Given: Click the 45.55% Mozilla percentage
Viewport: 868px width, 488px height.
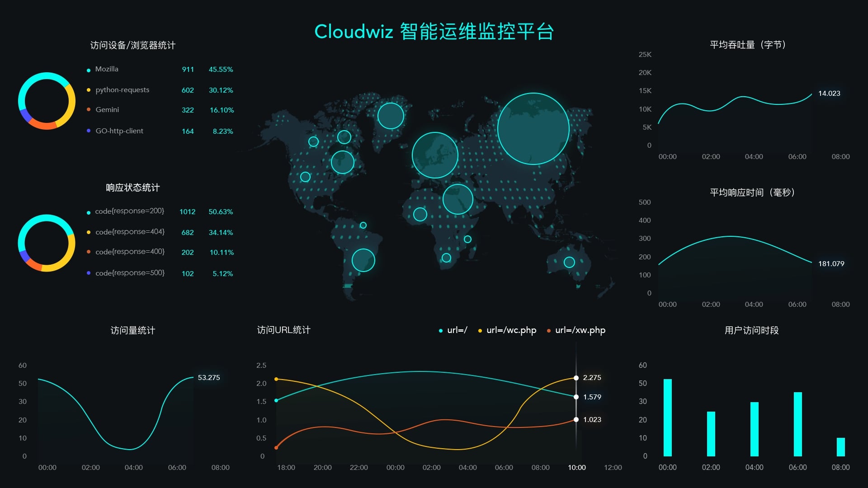Looking at the screenshot, I should coord(221,70).
